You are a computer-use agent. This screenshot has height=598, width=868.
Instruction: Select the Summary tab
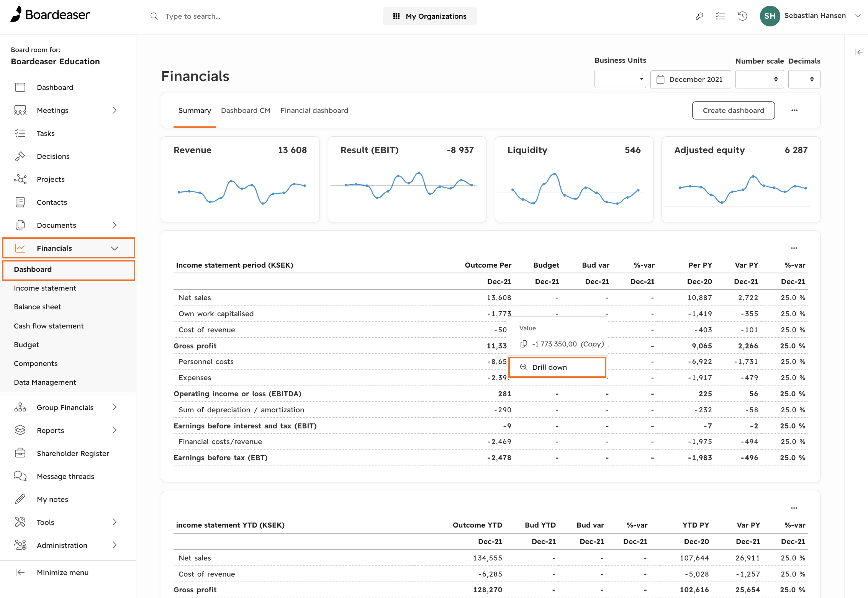(195, 111)
